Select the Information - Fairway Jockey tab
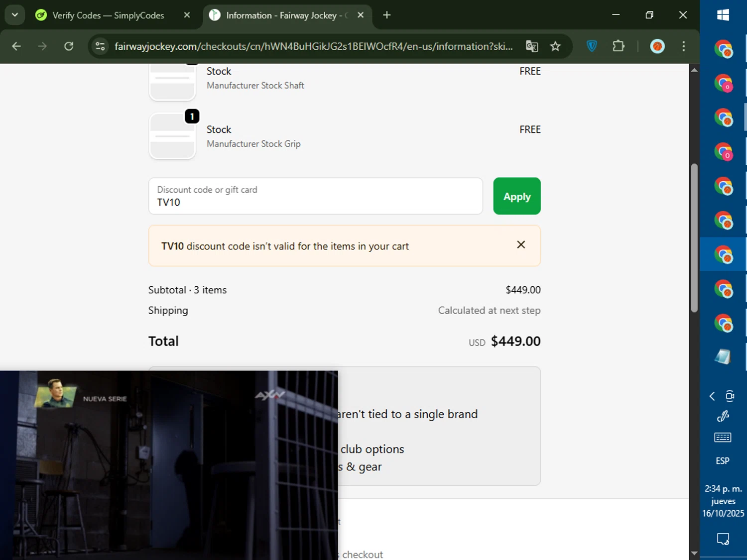The image size is (747, 560). tap(287, 15)
